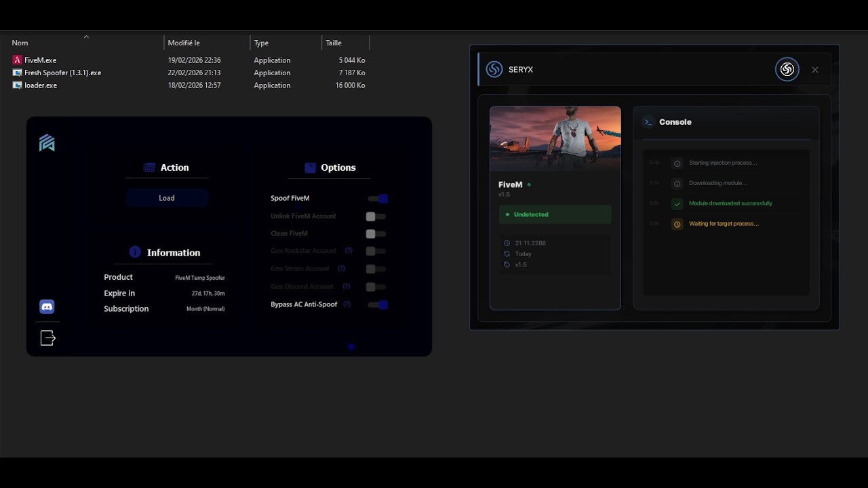
Task: Click tag icon beside v1.5 in details
Action: (507, 264)
